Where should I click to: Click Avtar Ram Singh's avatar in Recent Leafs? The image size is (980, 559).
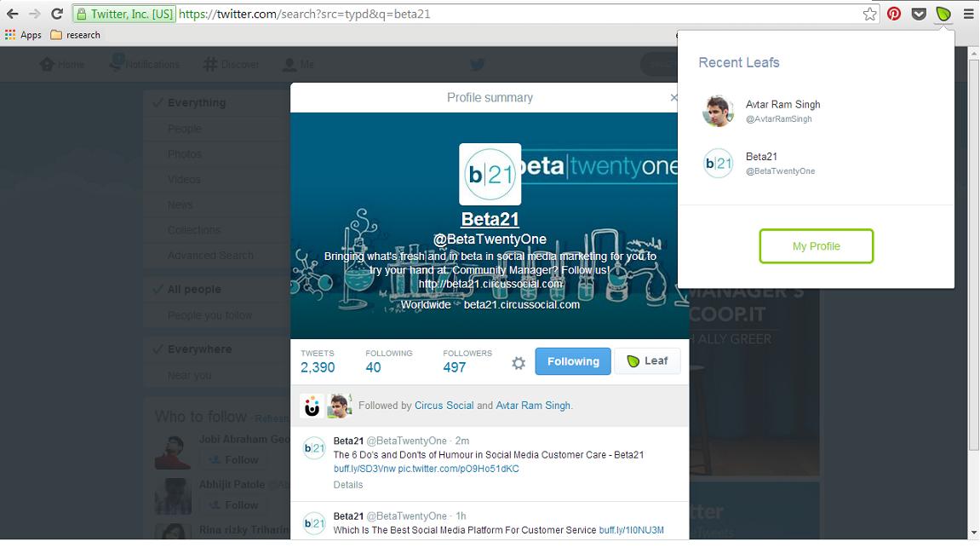[x=718, y=111]
